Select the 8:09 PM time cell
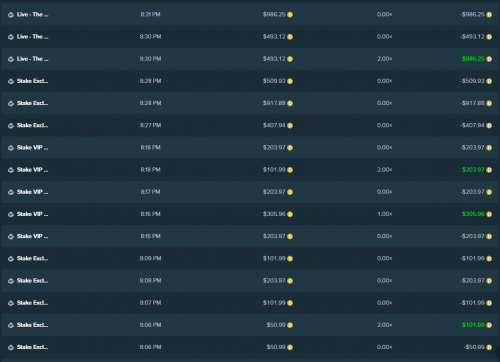The height and width of the screenshot is (362, 500). [150, 258]
